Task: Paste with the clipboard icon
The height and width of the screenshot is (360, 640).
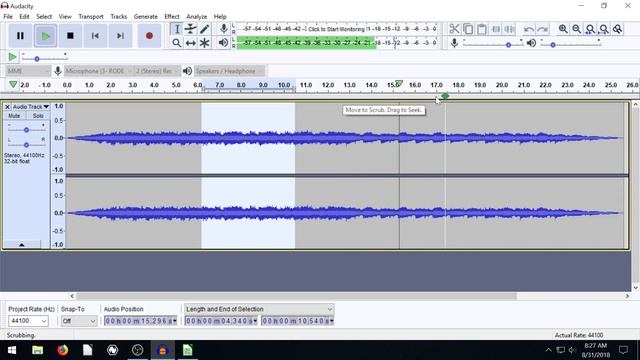Action: coord(482,29)
